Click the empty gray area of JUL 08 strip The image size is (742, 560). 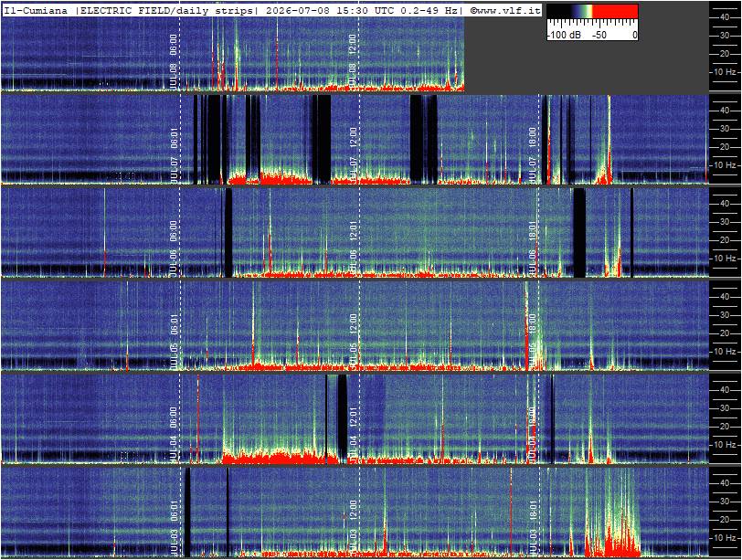point(587,66)
